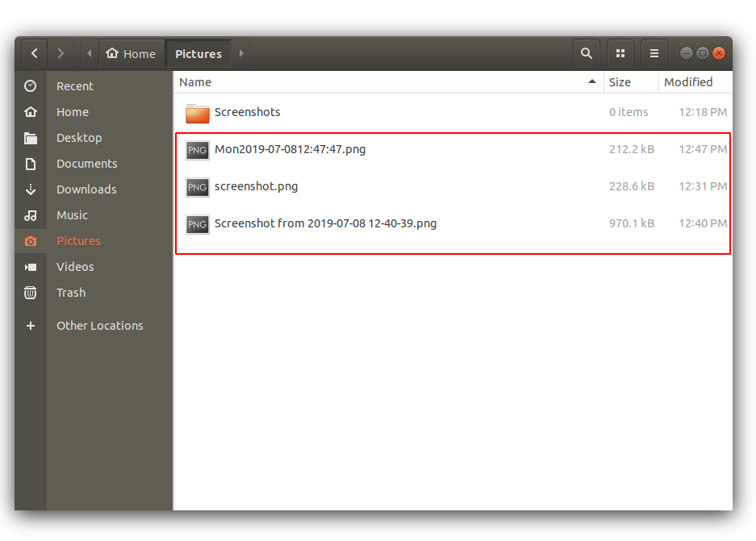Open Documents in the sidebar
756x541 pixels.
point(87,164)
